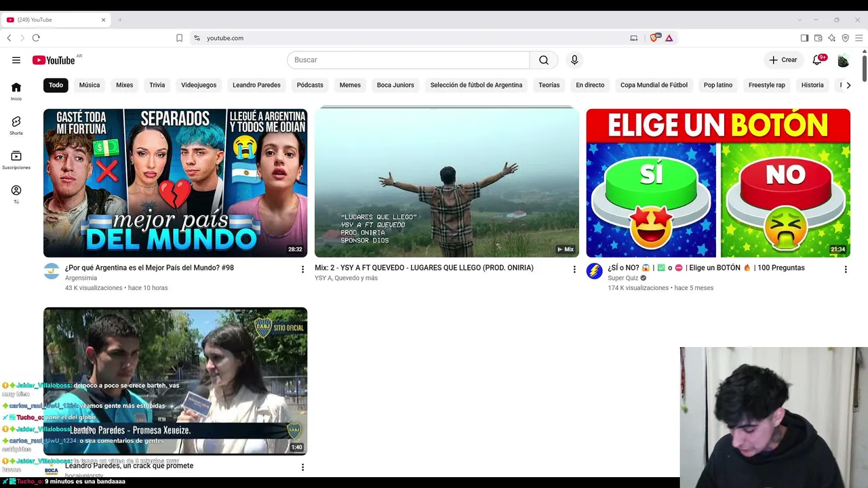Expand the tab search dropdown arrow

click(x=800, y=20)
